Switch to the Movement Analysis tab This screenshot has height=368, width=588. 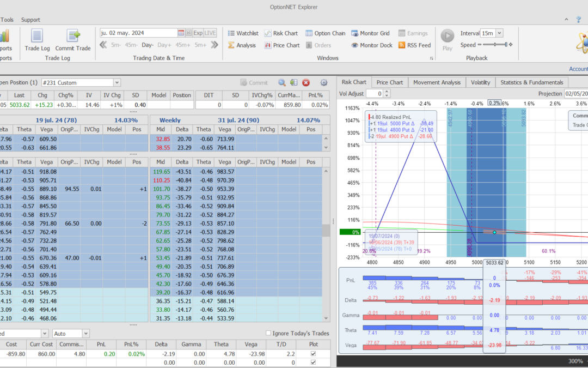point(437,82)
